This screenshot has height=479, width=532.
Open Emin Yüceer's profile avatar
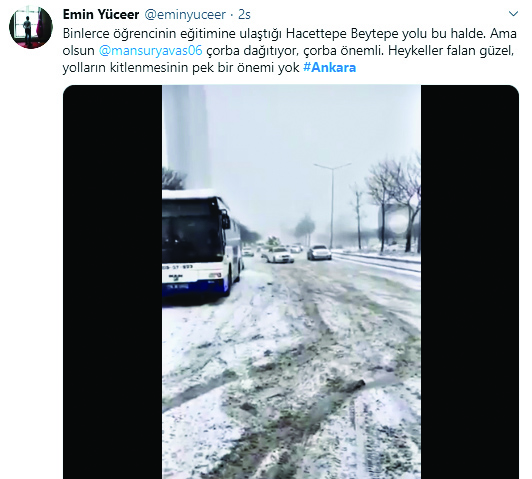[31, 27]
